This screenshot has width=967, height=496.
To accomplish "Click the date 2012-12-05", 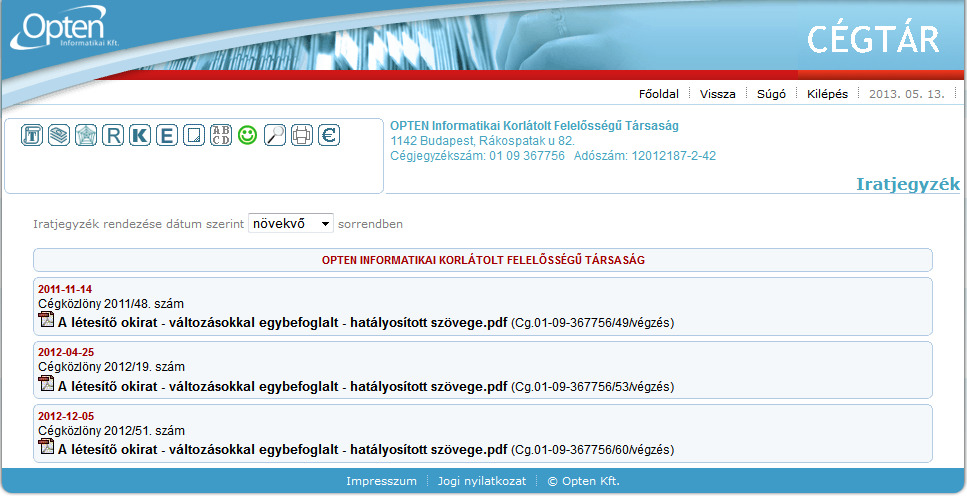I will tap(66, 416).
